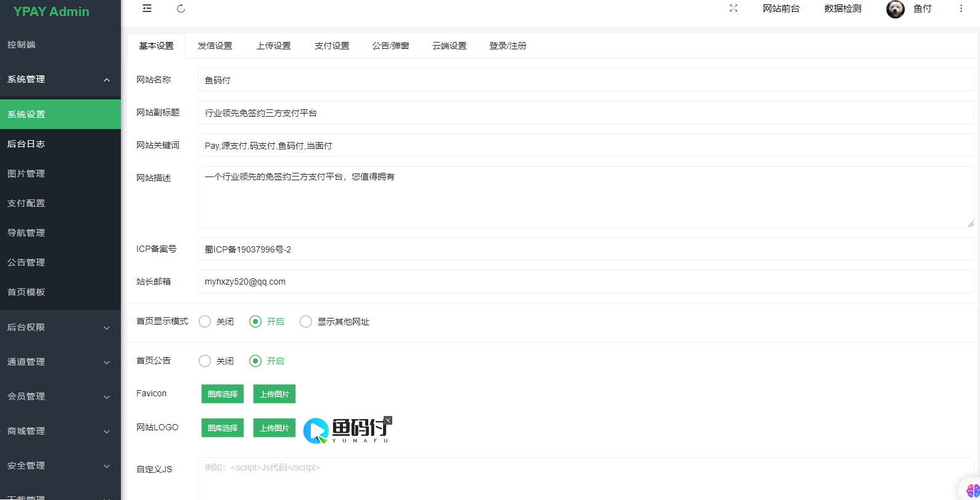Open the 云端设置 tab

click(x=449, y=46)
